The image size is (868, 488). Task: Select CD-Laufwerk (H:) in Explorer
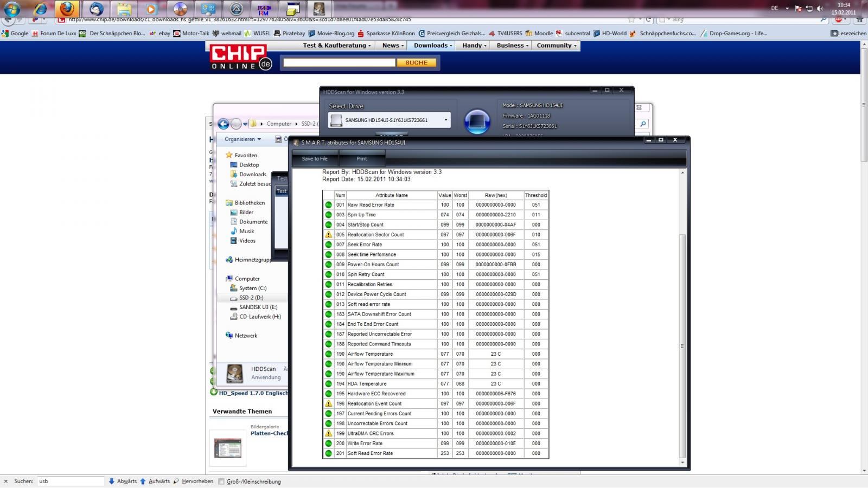256,317
